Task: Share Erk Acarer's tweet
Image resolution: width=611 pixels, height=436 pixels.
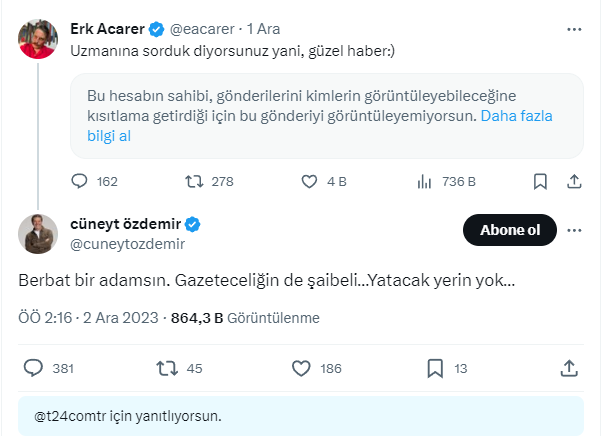Action: (574, 181)
